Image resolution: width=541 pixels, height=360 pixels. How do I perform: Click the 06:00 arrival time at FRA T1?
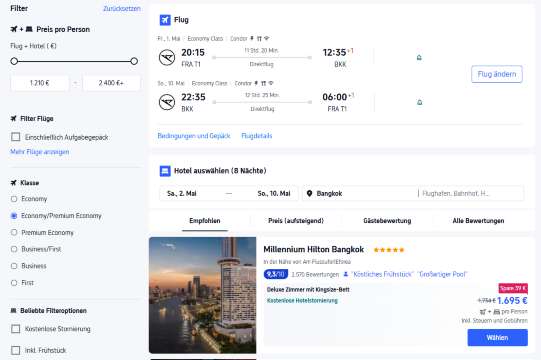334,97
